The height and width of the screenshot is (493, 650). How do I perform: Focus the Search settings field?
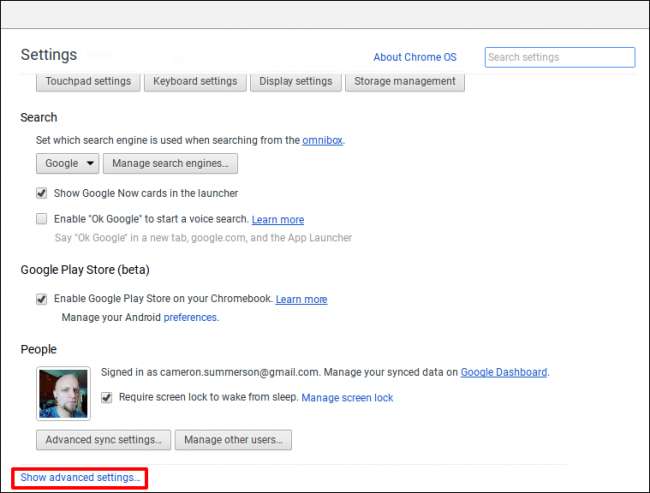tap(559, 57)
